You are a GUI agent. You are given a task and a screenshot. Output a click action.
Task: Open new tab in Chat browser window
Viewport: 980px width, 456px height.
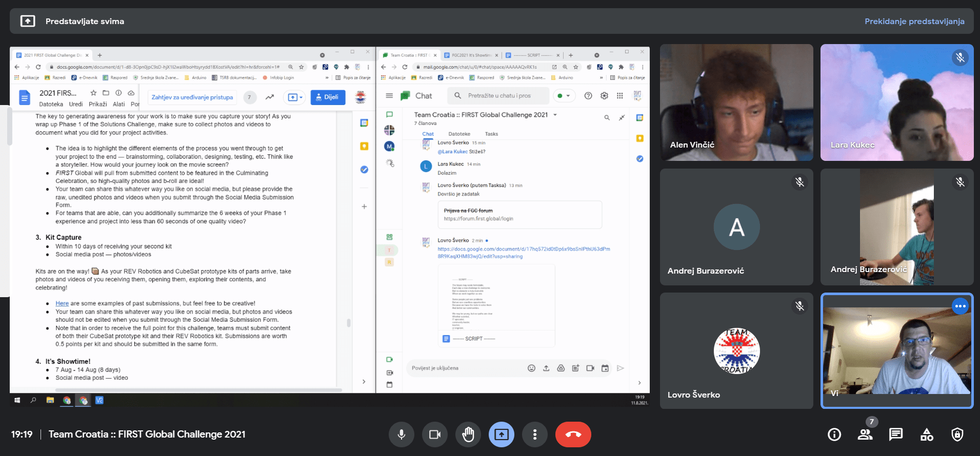click(571, 55)
